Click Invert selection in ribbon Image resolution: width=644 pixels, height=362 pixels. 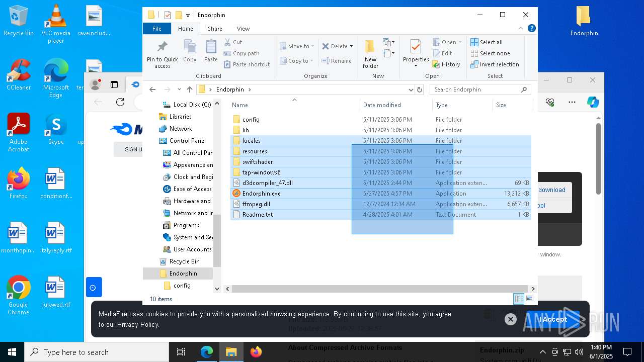click(x=495, y=64)
